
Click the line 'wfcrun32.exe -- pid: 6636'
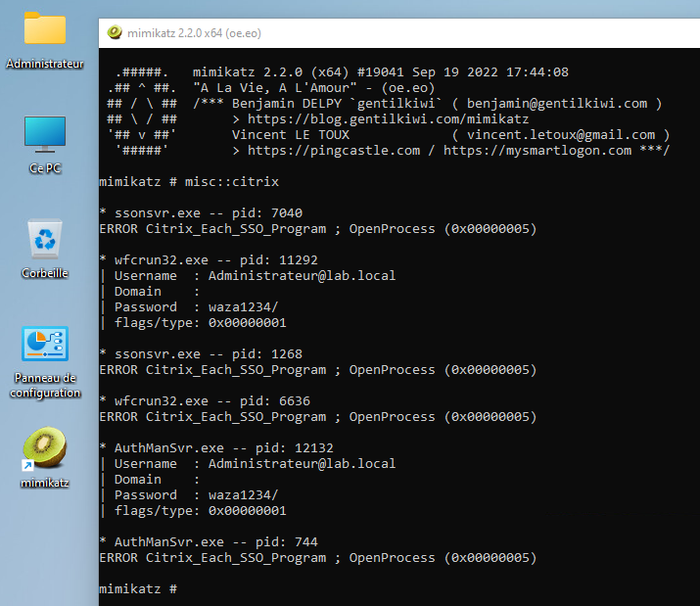205,401
